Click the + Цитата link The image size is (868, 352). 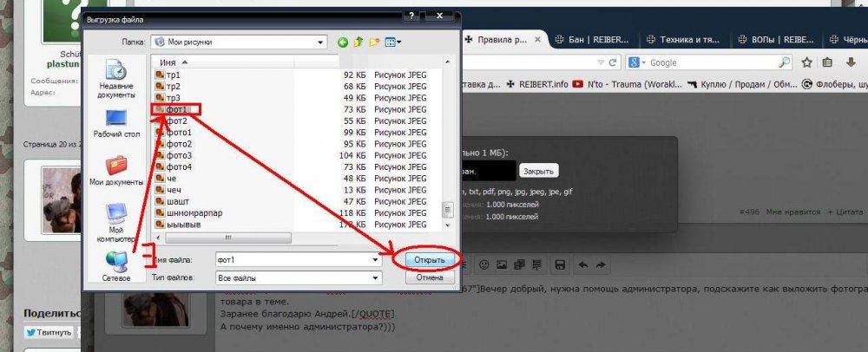pos(845,212)
